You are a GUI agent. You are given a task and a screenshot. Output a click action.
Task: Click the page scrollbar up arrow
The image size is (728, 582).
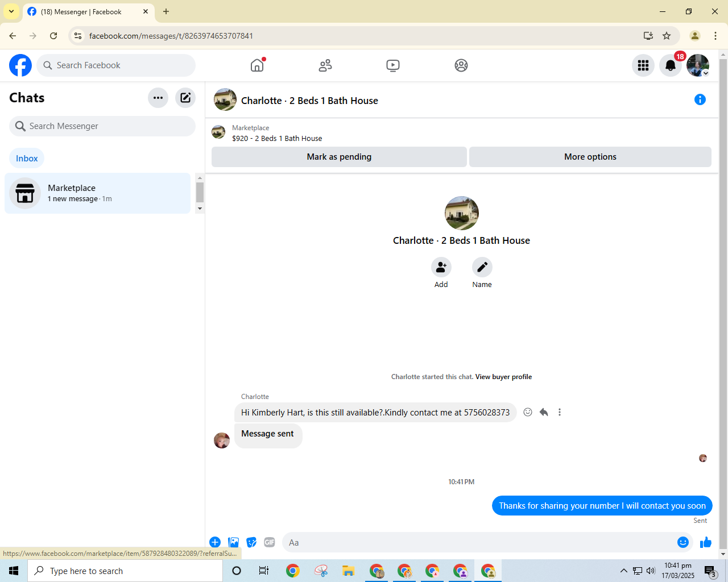723,55
